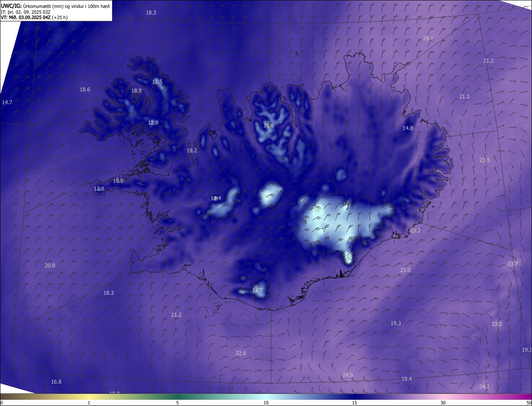Select the 20.8 value label

click(50, 265)
